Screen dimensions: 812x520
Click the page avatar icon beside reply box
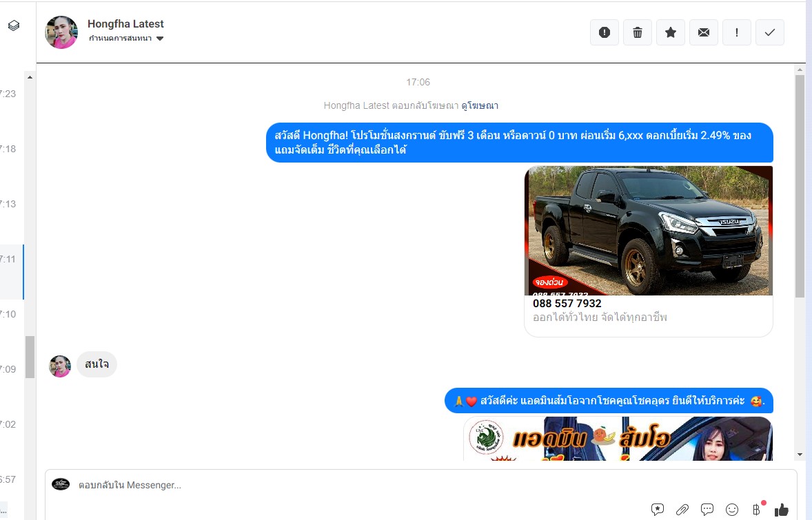[61, 484]
